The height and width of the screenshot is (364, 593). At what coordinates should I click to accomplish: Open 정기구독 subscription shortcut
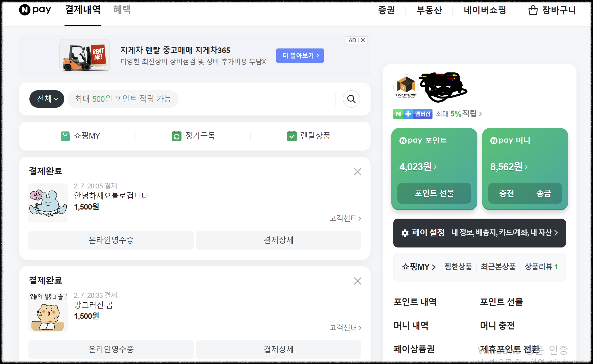[x=194, y=136]
